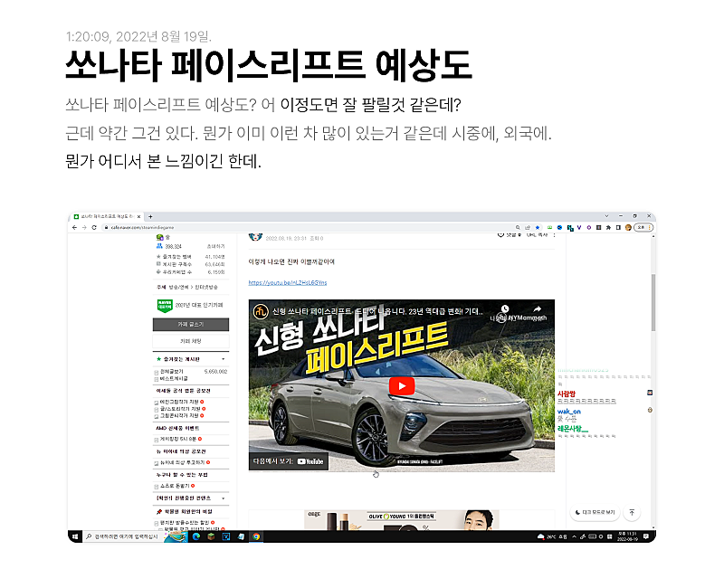Click 초대하기 beside the member count

click(x=215, y=246)
